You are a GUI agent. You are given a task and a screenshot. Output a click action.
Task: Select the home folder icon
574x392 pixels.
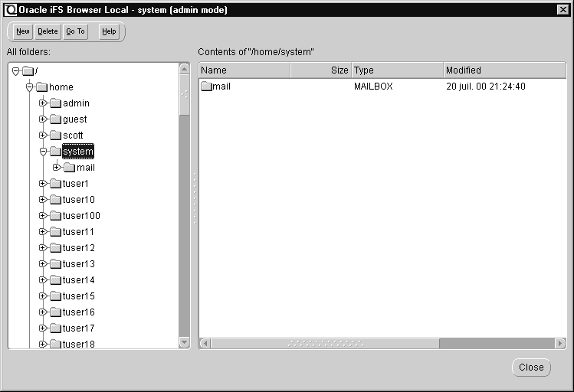click(x=41, y=87)
